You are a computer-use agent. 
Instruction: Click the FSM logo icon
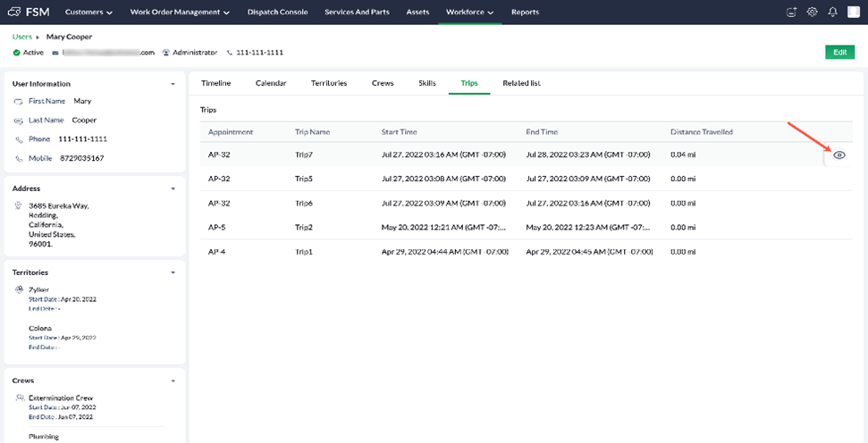(x=15, y=13)
